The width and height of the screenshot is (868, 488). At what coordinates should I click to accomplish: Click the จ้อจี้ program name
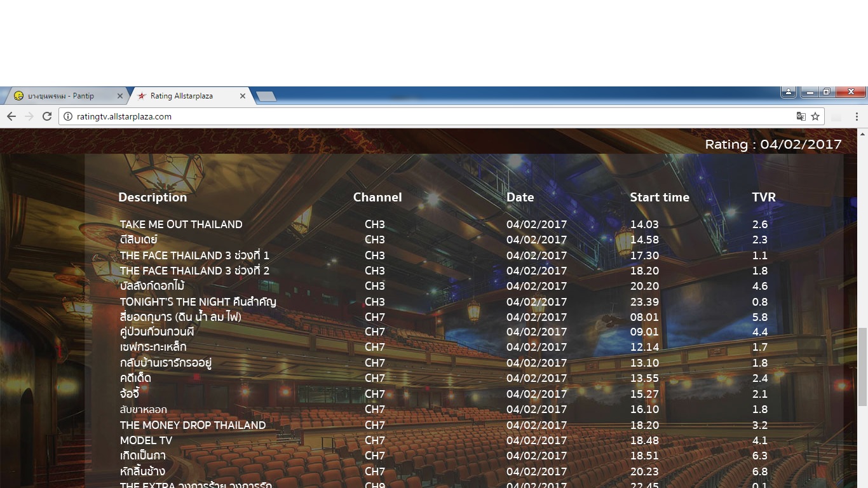tap(129, 394)
